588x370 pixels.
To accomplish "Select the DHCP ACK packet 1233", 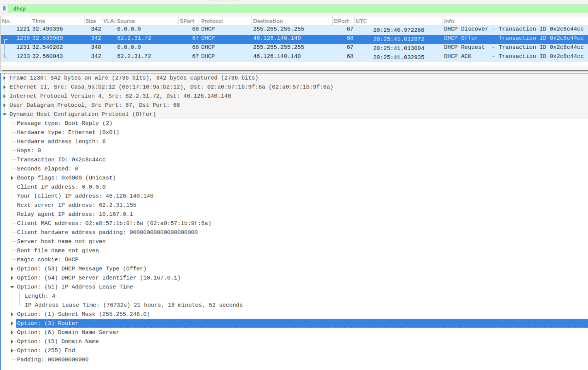I will pos(271,56).
